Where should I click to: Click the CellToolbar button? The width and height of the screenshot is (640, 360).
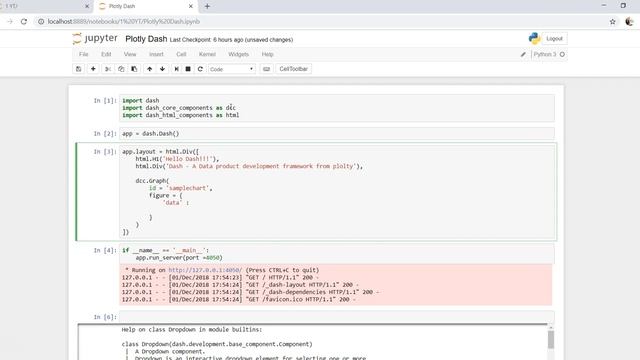tap(293, 69)
